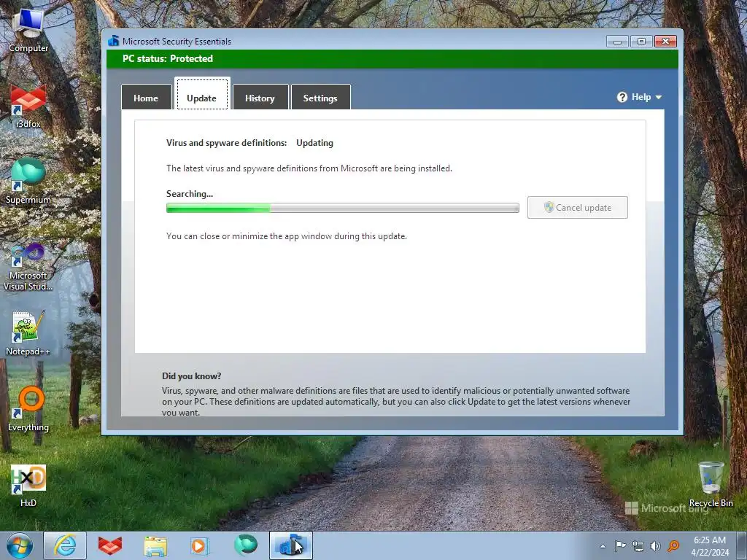Launch r3dfox from the taskbar
Screen dimensions: 747x560
(x=110, y=545)
